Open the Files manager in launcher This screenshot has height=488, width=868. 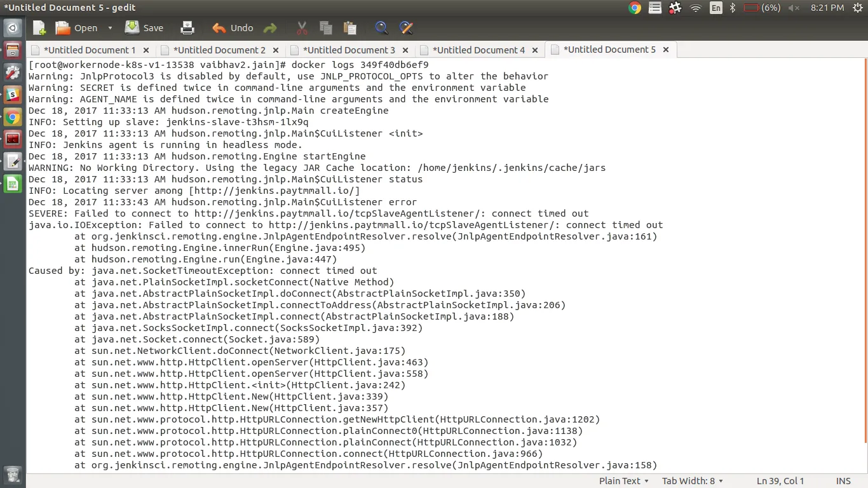13,50
